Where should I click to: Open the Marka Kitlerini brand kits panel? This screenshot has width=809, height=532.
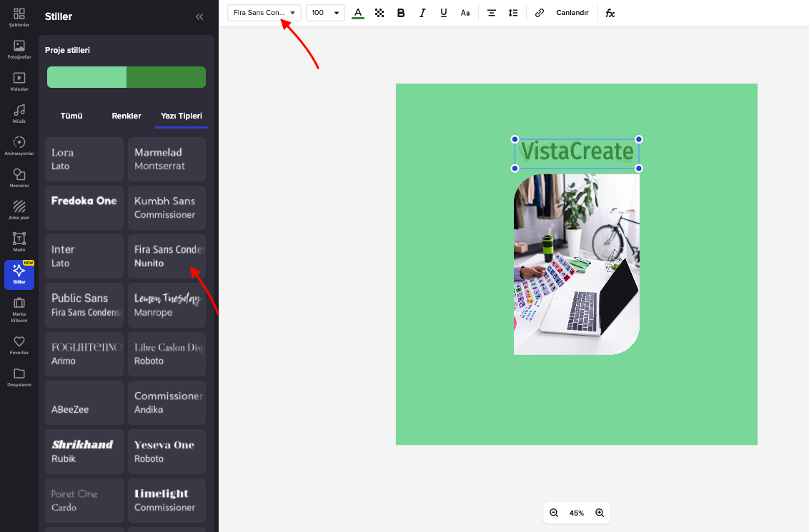pyautogui.click(x=19, y=310)
